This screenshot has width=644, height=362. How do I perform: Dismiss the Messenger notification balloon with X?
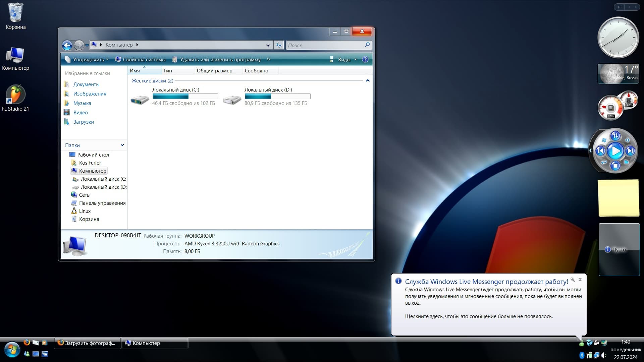tap(580, 280)
